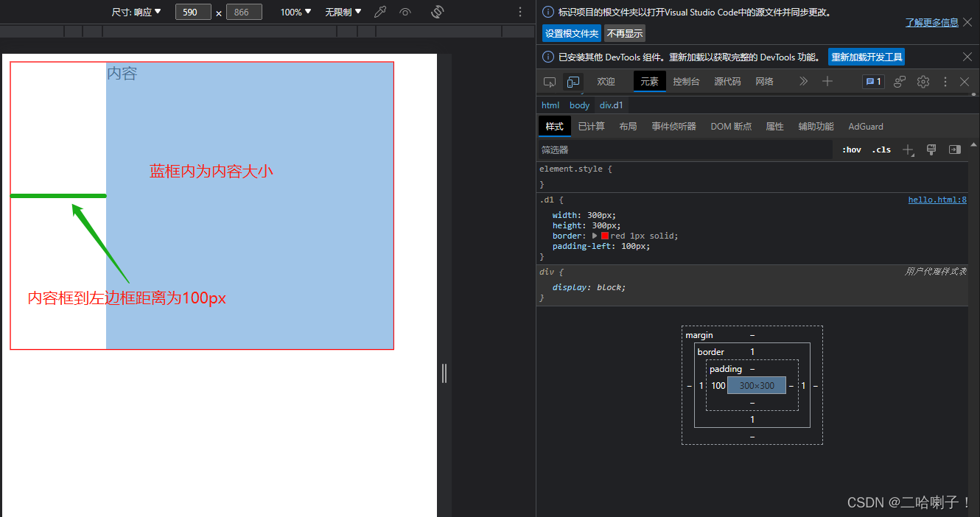Add a new style rule plus icon

908,150
